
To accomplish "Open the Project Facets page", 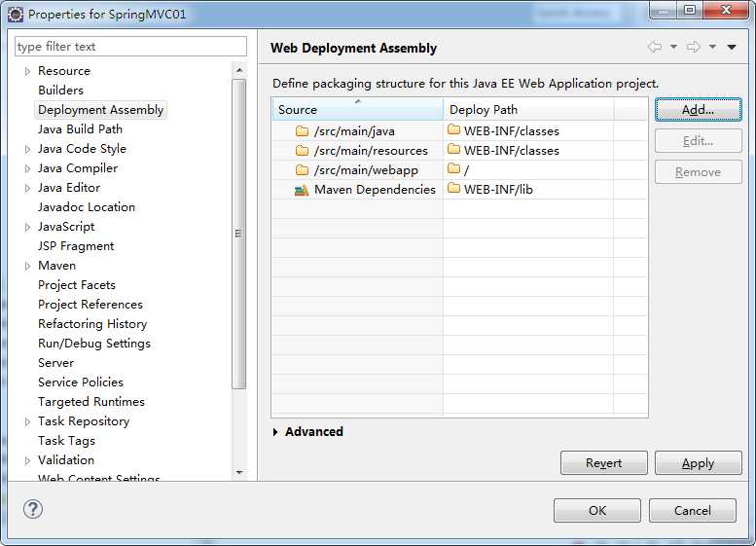I will point(76,285).
